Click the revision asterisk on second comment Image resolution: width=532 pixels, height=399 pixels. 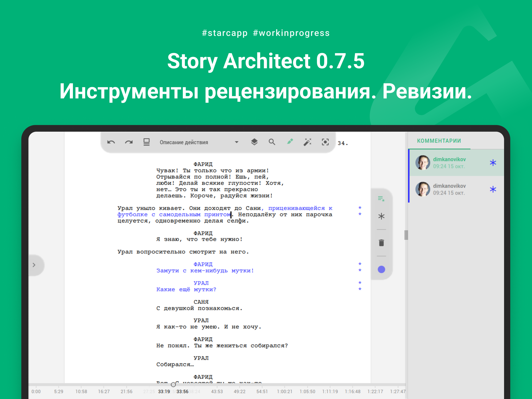coord(493,189)
